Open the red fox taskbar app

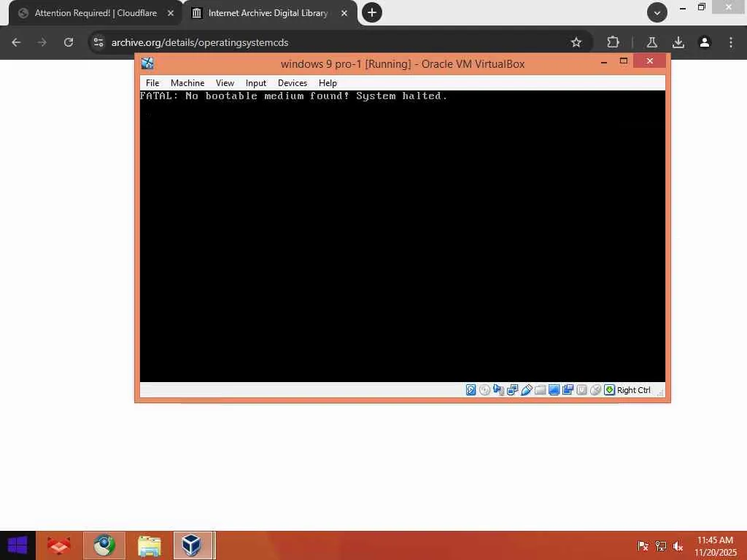coord(59,545)
